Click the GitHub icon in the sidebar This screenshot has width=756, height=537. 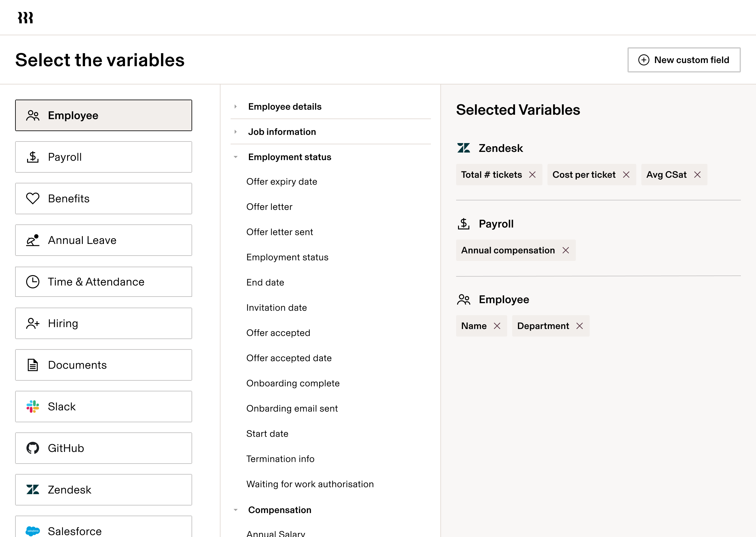pos(32,448)
